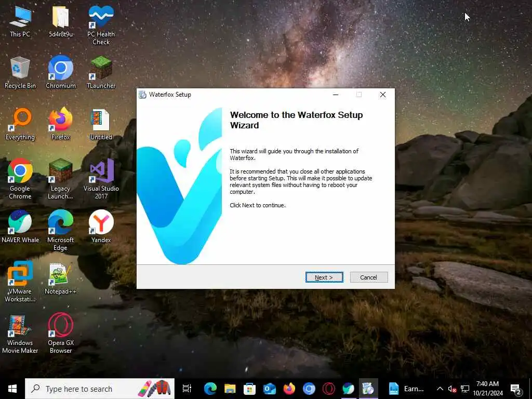Select the Opera GX Browser shortcut
Viewport: 532px width, 399px height.
click(60, 334)
